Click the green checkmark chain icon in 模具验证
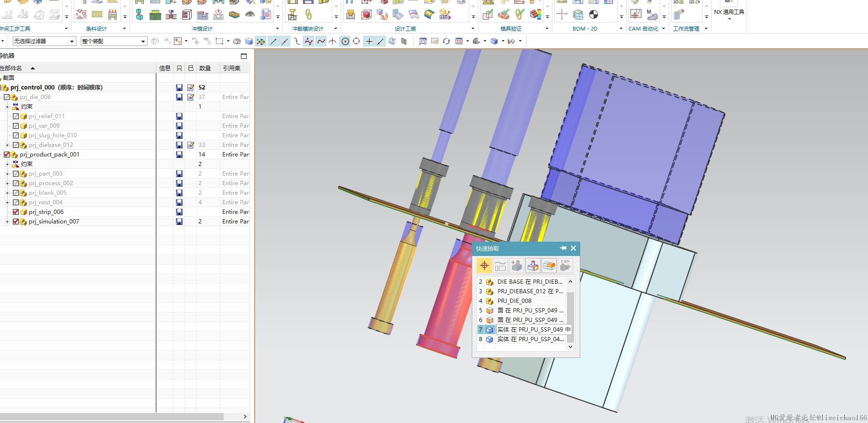The height and width of the screenshot is (423, 868). 520,14
